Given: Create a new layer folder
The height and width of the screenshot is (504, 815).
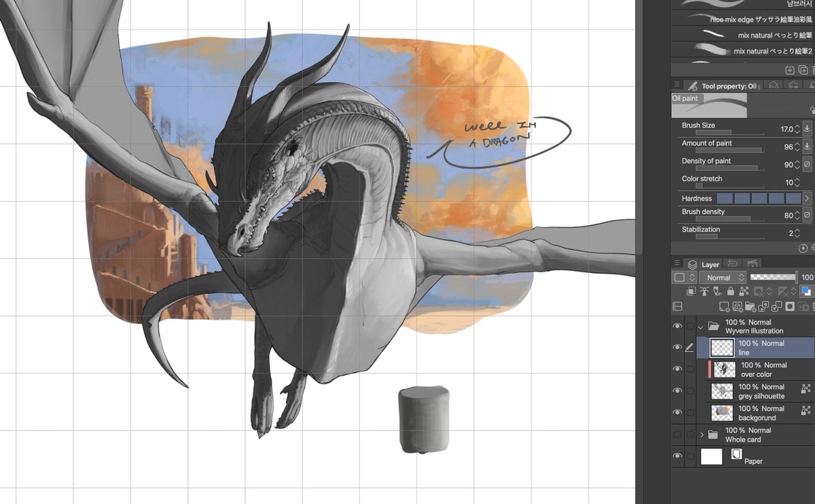Looking at the screenshot, I should point(750,307).
